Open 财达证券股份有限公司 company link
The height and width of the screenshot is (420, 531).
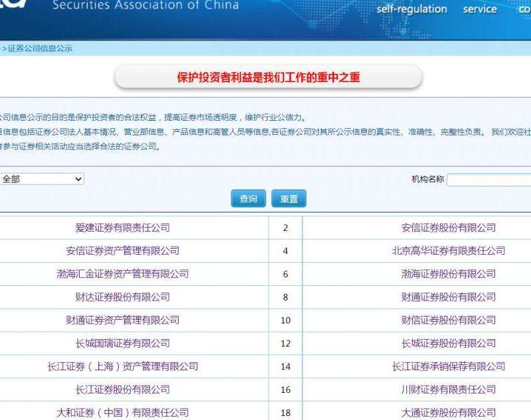point(123,297)
